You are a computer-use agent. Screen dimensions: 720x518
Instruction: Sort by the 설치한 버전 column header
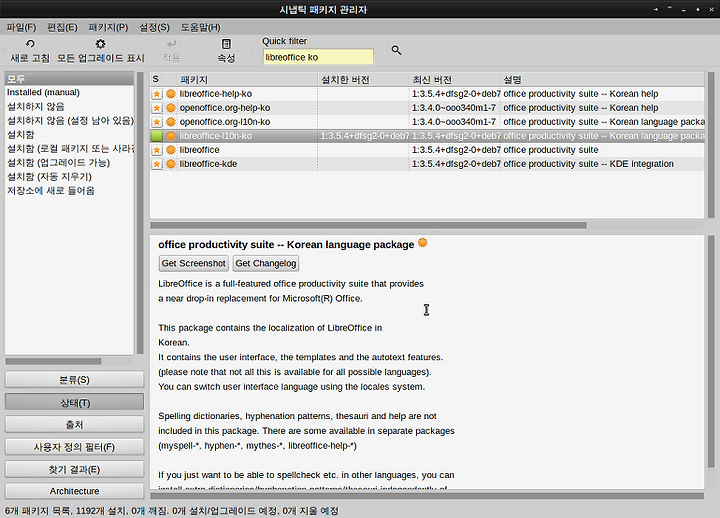(363, 79)
